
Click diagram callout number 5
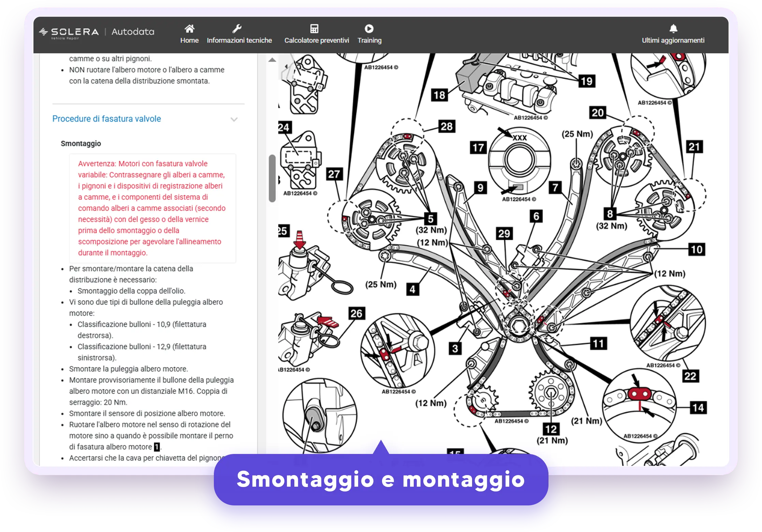pos(430,219)
